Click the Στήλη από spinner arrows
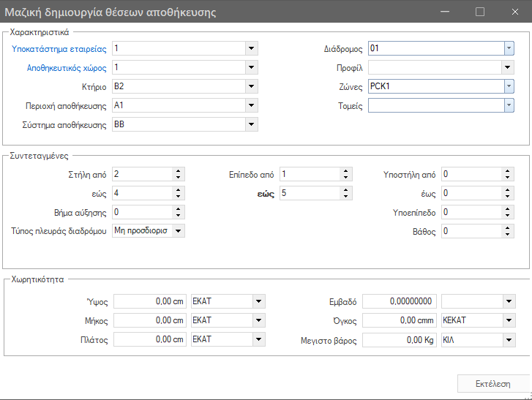Screen dimensions: 532x400 178,174
